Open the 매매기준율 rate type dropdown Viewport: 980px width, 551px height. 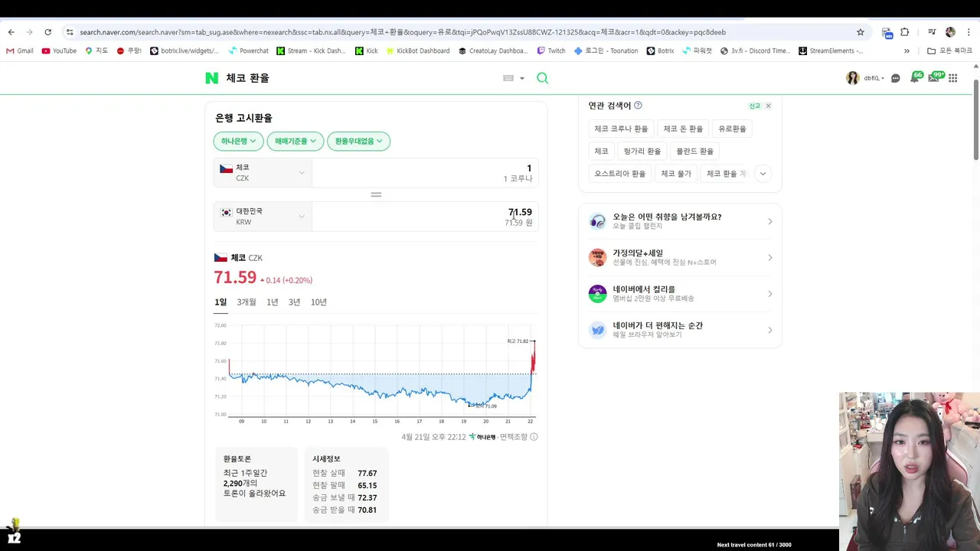click(296, 141)
